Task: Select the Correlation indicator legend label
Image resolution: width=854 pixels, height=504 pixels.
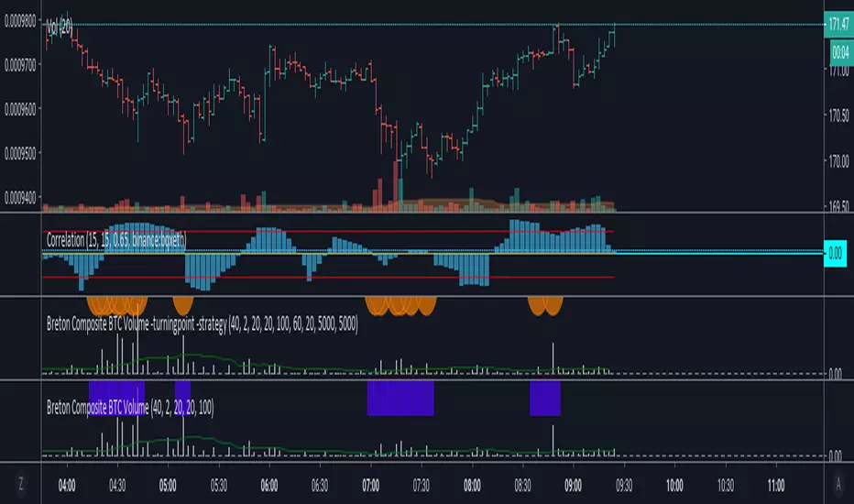Action: click(x=116, y=240)
